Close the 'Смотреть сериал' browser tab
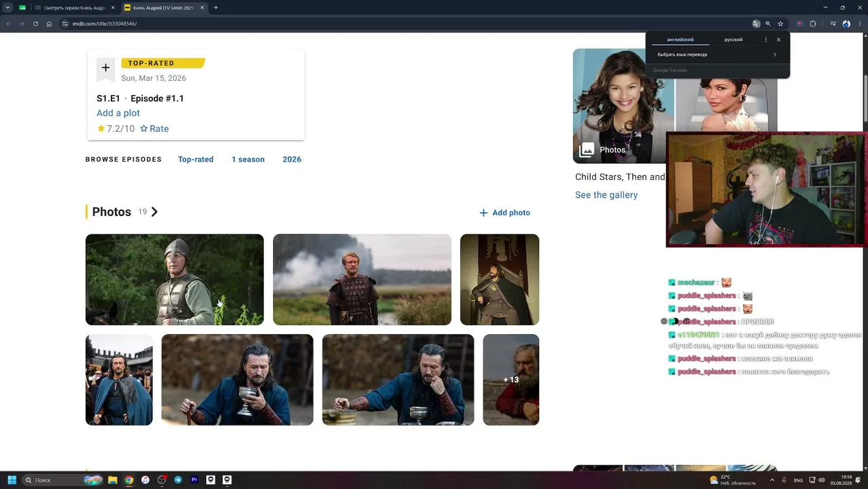 coord(113,7)
